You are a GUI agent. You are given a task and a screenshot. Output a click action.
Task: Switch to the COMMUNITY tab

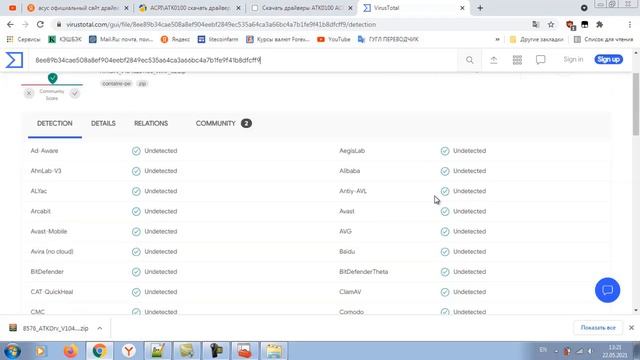pos(223,123)
